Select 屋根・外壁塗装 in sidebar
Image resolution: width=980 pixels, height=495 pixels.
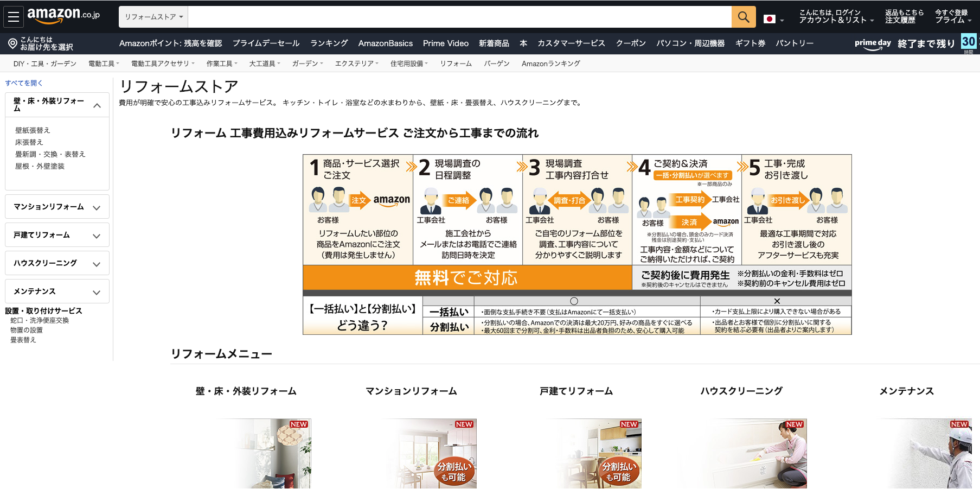[40, 166]
